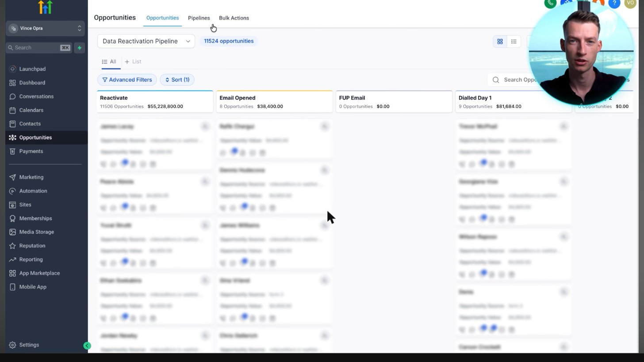
Task: Click the Dialled Day 1 stage header
Action: [x=514, y=102]
